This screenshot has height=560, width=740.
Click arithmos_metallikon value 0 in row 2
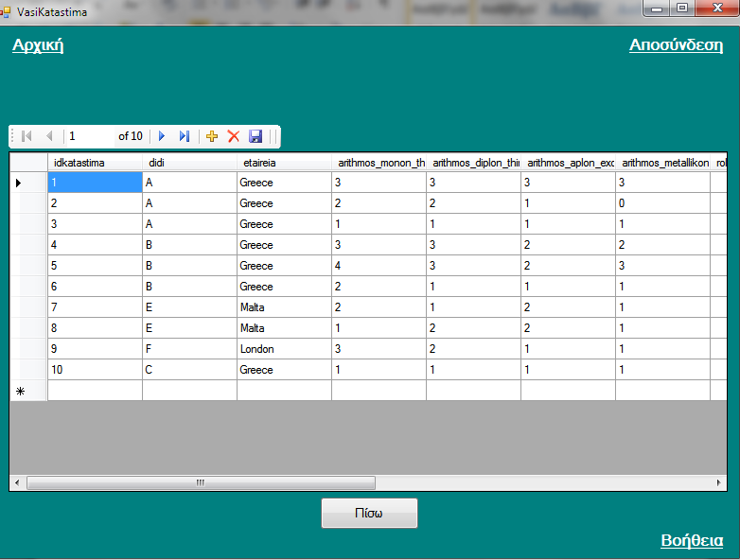(x=662, y=202)
